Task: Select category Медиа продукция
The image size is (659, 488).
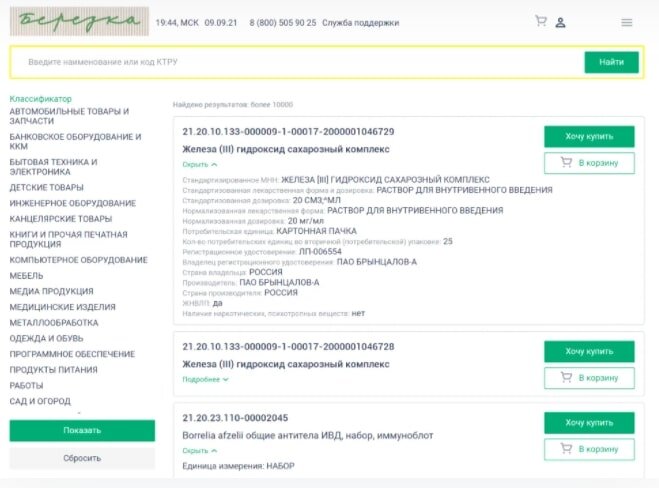Action: (x=51, y=291)
